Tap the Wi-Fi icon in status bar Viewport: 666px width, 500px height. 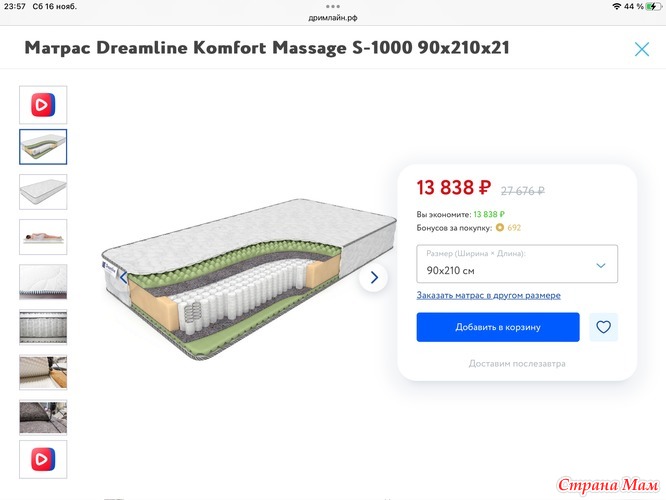pos(616,6)
